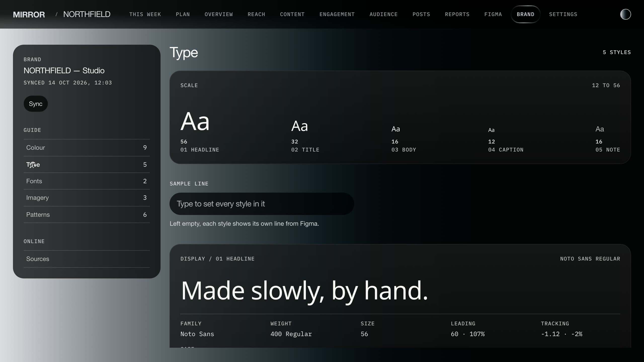Open the NORTHFIELD workspace breadcrumb
Screen dimensions: 644x362
[87, 14]
